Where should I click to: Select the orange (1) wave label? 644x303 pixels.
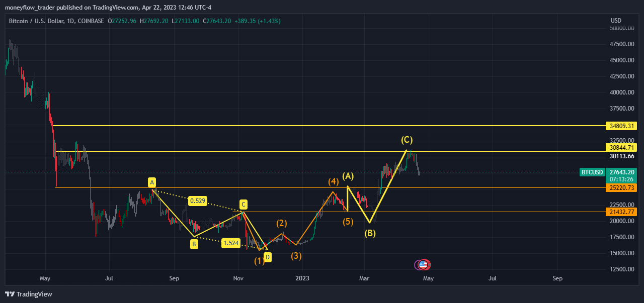(259, 260)
